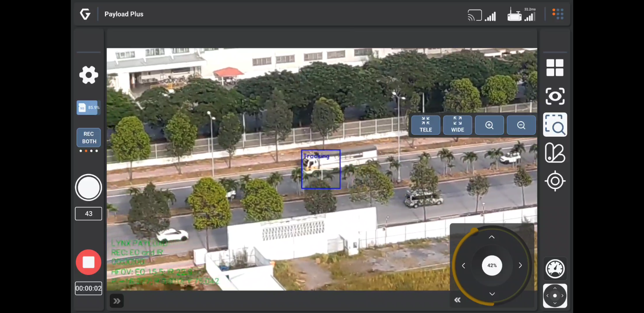Viewport: 644px width, 313px height.
Task: Select the gimbal center crosshair icon
Action: tap(555, 181)
